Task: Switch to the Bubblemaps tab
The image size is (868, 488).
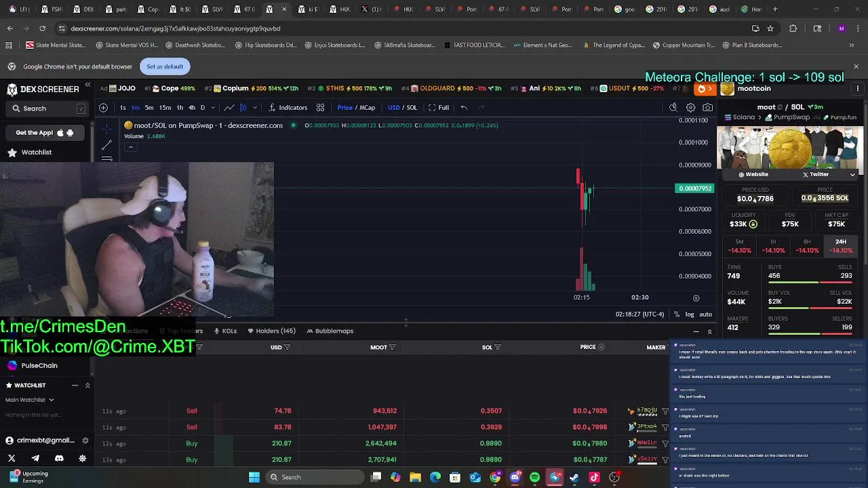Action: click(330, 331)
